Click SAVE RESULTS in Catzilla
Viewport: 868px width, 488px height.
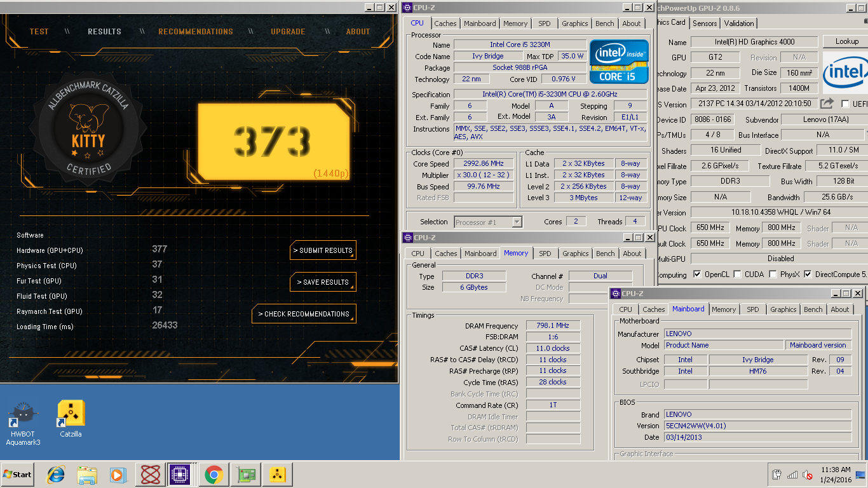click(x=323, y=282)
